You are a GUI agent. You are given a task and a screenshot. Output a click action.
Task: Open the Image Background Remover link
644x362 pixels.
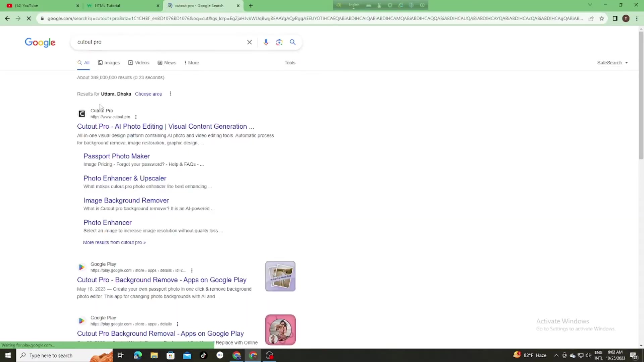[x=126, y=200]
